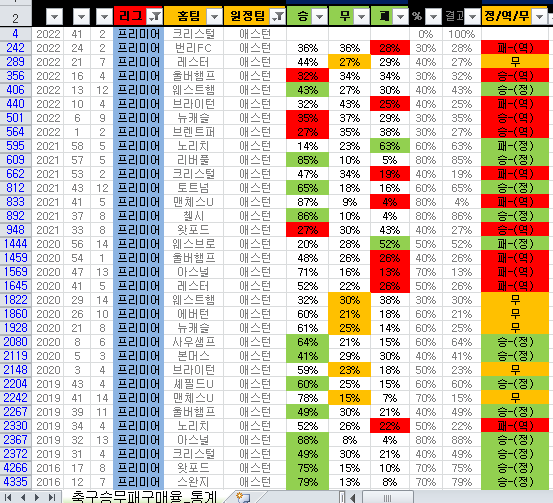This screenshot has height=503, width=553.
Task: Insert a new worksheet via tab icon
Action: [x=243, y=497]
